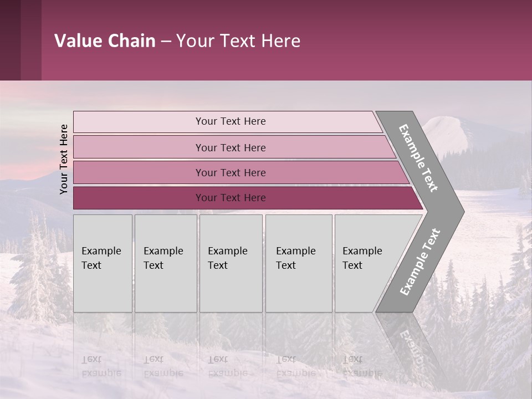Click the fourth gray Example Text box
This screenshot has height=399, width=532.
pos(299,263)
